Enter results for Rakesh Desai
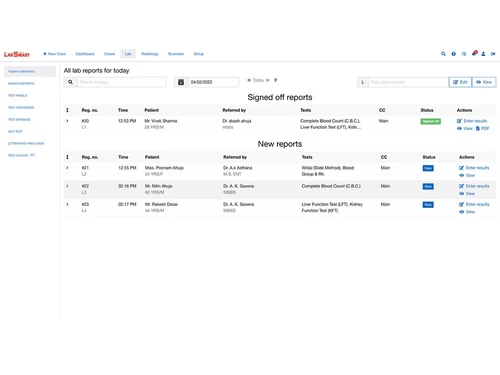 pyautogui.click(x=474, y=204)
